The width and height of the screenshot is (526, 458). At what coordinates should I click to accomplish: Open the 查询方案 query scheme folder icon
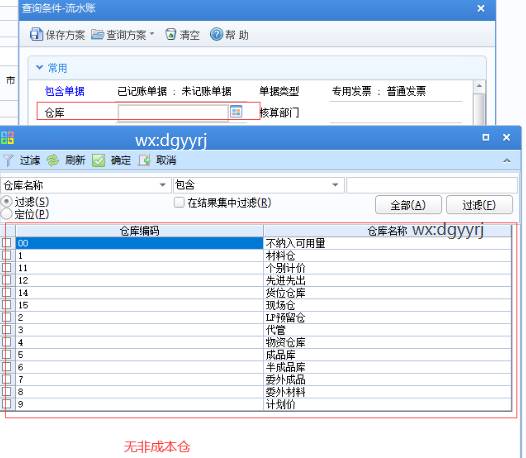[98, 35]
